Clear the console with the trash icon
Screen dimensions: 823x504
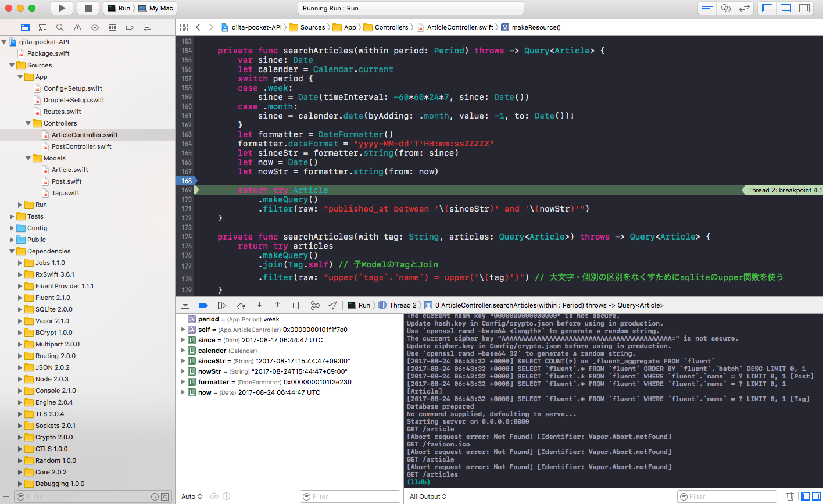[x=790, y=496]
